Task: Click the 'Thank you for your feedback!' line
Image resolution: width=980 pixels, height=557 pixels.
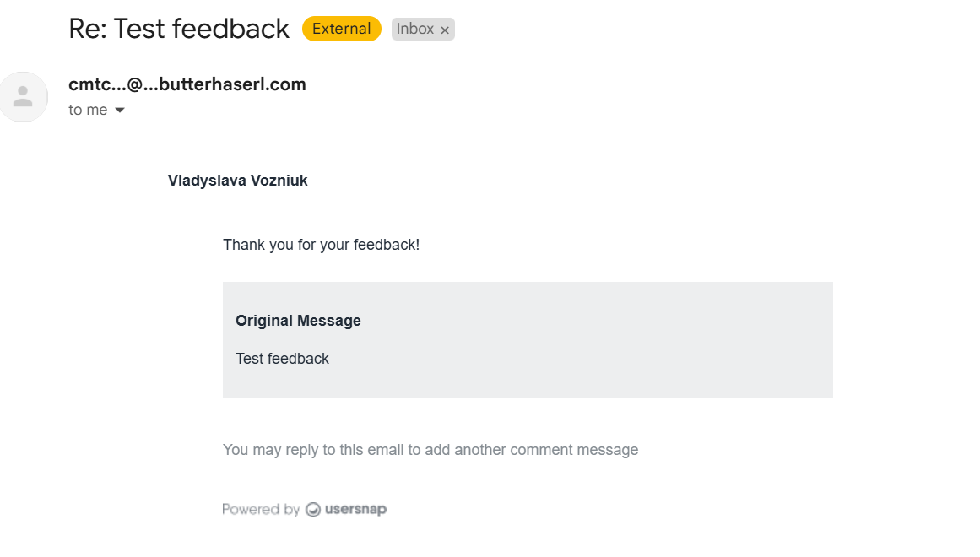Action: 322,245
